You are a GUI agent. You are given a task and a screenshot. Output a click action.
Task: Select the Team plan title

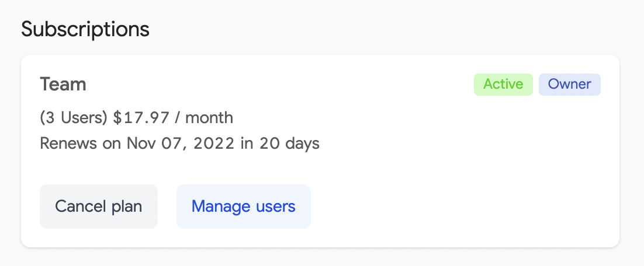point(63,85)
